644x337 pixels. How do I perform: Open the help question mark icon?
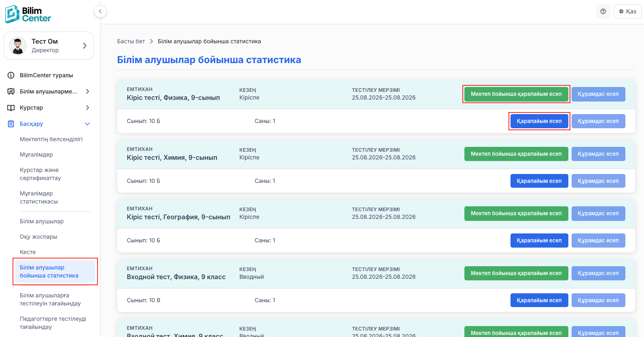(603, 11)
